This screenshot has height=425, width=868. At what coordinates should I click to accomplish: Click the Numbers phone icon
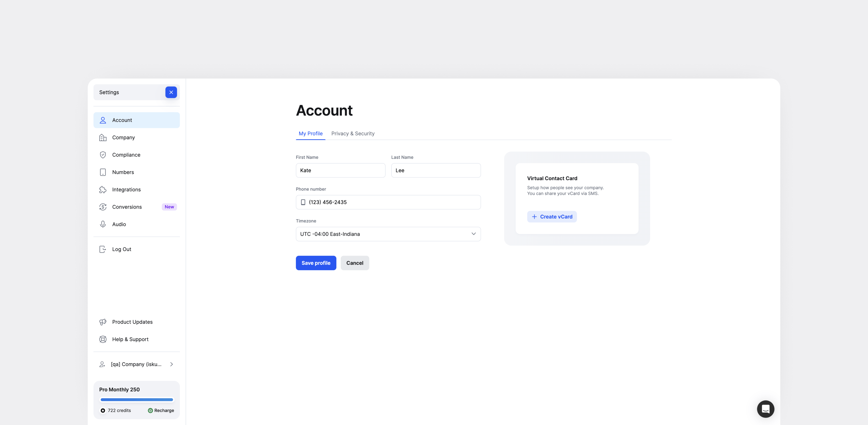(103, 172)
